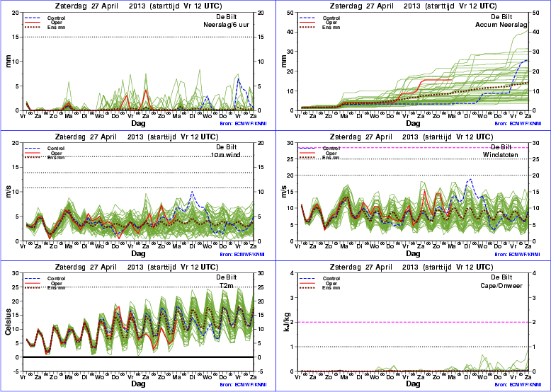Click the date title above the Windstoten chart

pyautogui.click(x=411, y=137)
